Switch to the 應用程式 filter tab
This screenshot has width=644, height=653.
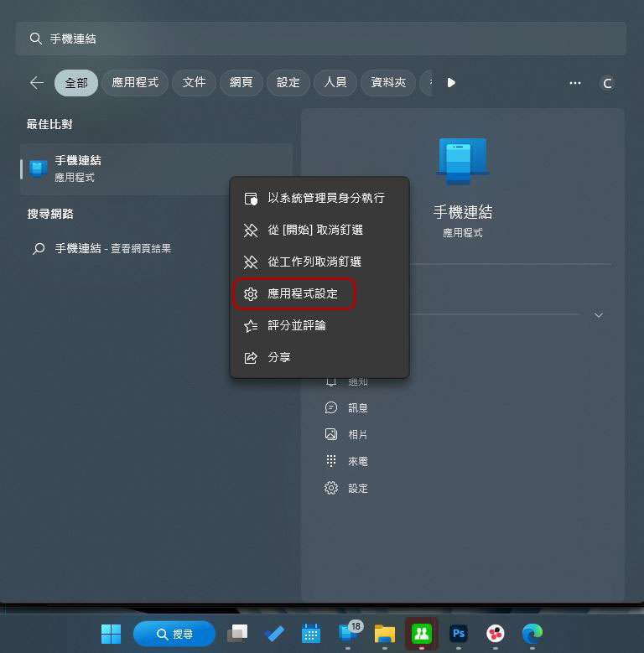(135, 82)
